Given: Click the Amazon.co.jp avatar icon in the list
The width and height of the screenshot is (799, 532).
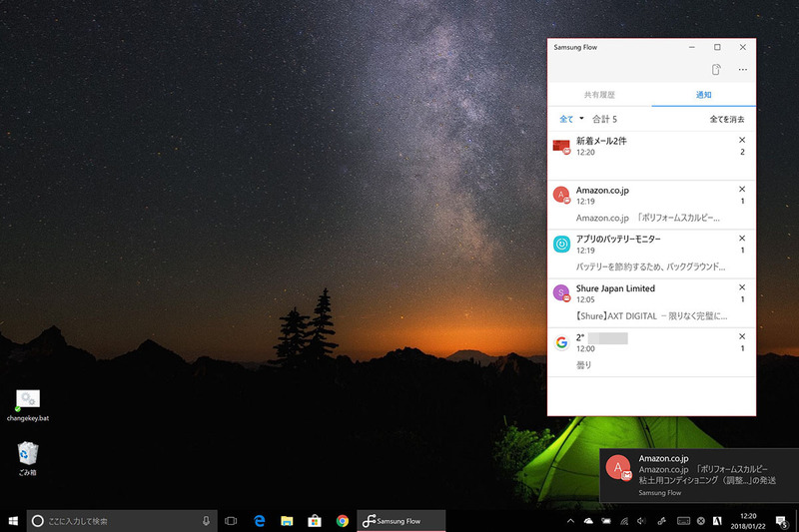Looking at the screenshot, I should pos(561,195).
